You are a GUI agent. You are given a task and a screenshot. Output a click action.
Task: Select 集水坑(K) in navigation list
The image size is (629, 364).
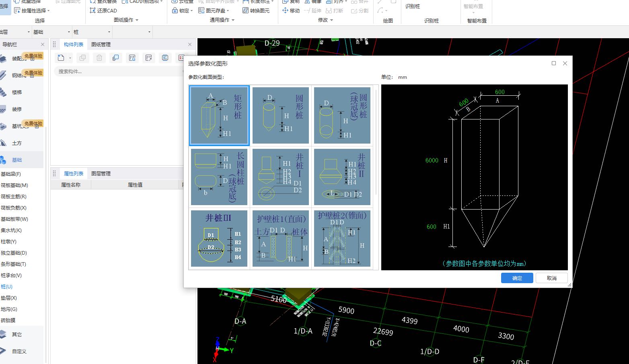point(11,230)
